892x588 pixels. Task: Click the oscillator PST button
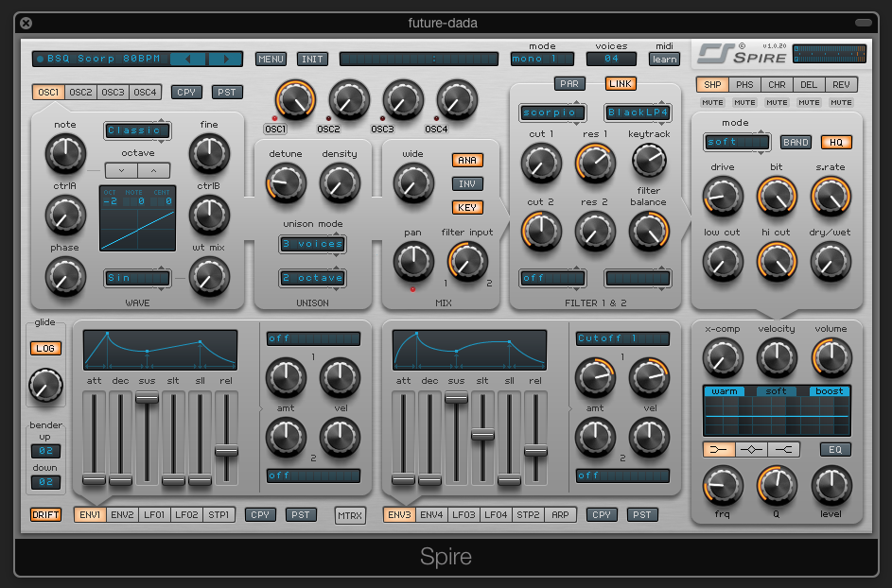pyautogui.click(x=227, y=92)
